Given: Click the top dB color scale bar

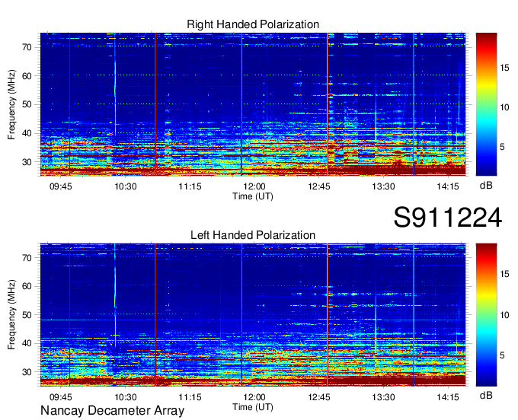Looking at the screenshot, I should [x=486, y=104].
